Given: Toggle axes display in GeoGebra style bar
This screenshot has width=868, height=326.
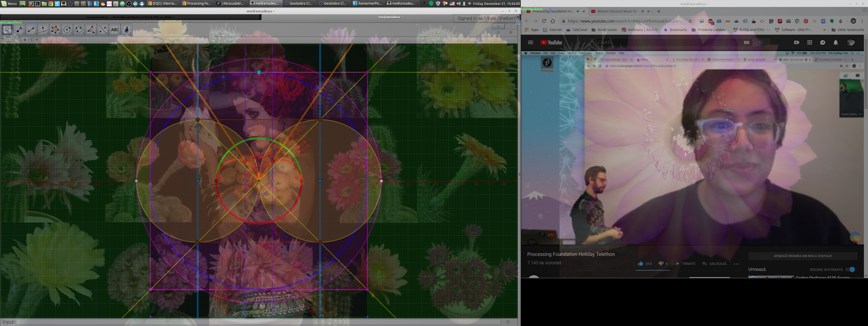Looking at the screenshot, I should 9,40.
